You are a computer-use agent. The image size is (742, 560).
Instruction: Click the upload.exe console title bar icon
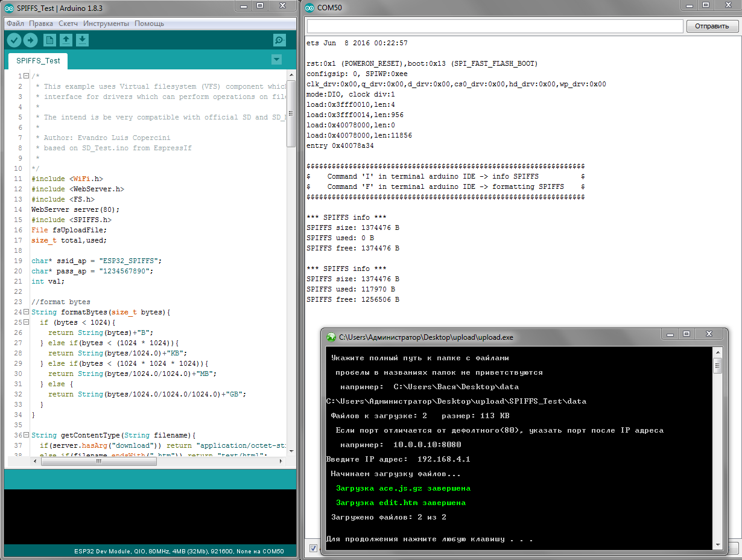331,337
